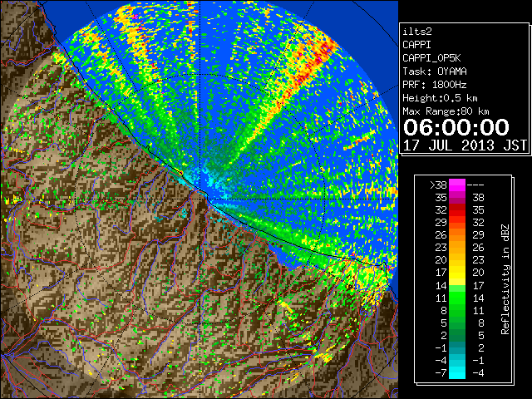Click the cyan -7 to -4 dBZ swatch

[x=457, y=372]
